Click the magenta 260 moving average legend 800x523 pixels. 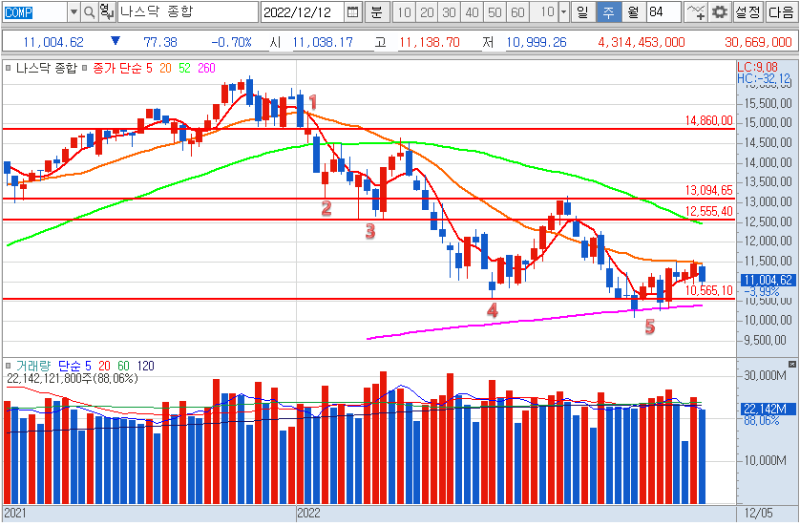pyautogui.click(x=206, y=68)
